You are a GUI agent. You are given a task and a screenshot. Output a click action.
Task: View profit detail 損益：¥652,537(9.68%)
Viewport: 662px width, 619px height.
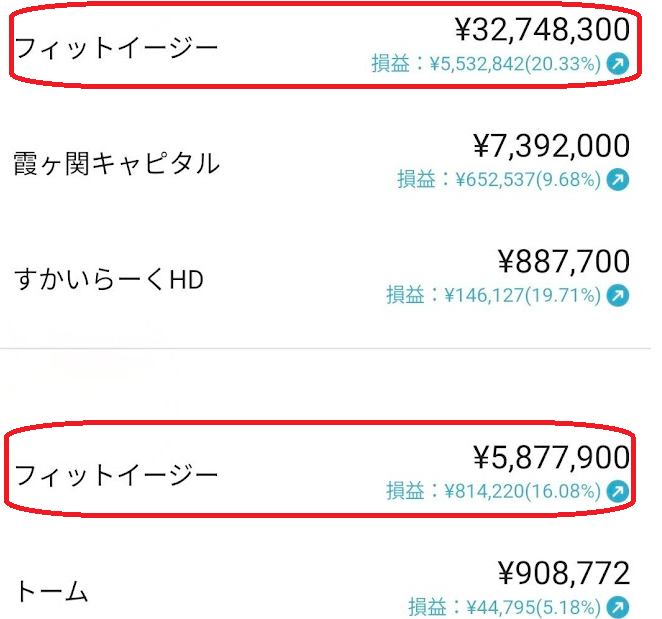[499, 179]
